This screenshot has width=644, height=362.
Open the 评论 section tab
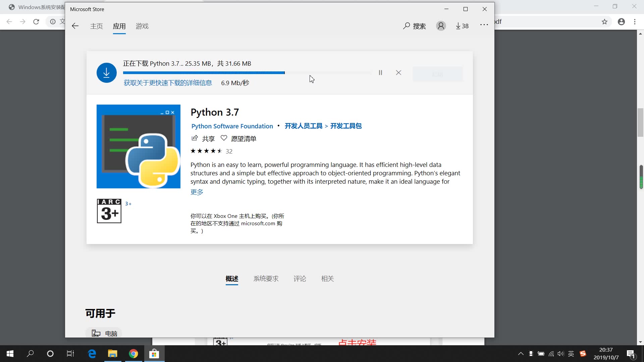click(300, 279)
